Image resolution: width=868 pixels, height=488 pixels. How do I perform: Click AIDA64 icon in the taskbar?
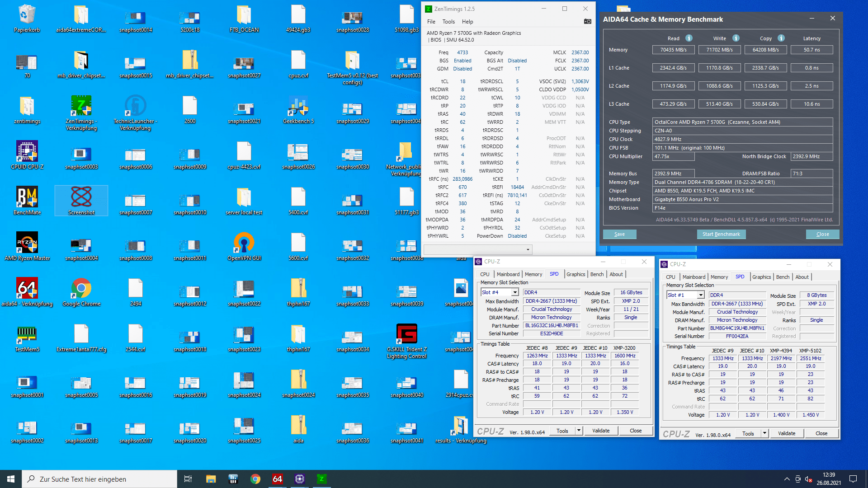[277, 479]
